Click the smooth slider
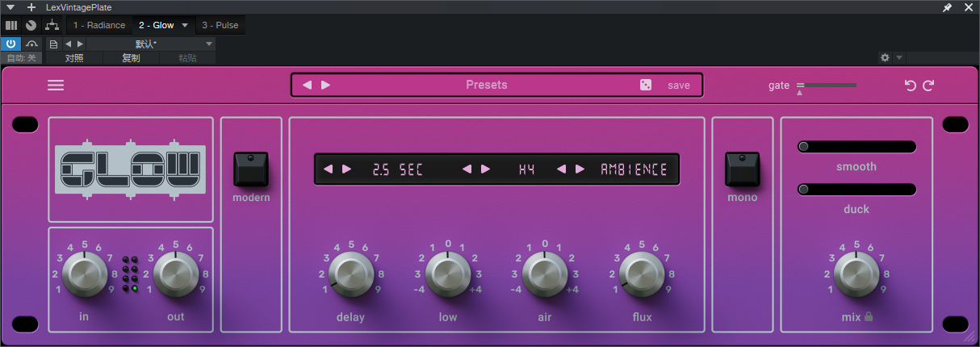 click(856, 146)
